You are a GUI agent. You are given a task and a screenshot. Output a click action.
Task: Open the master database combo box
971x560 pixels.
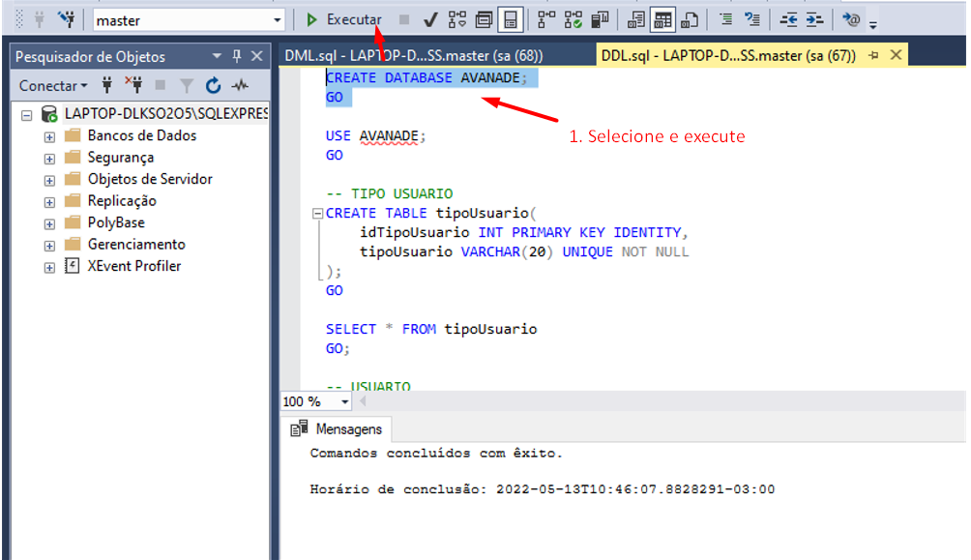point(189,20)
